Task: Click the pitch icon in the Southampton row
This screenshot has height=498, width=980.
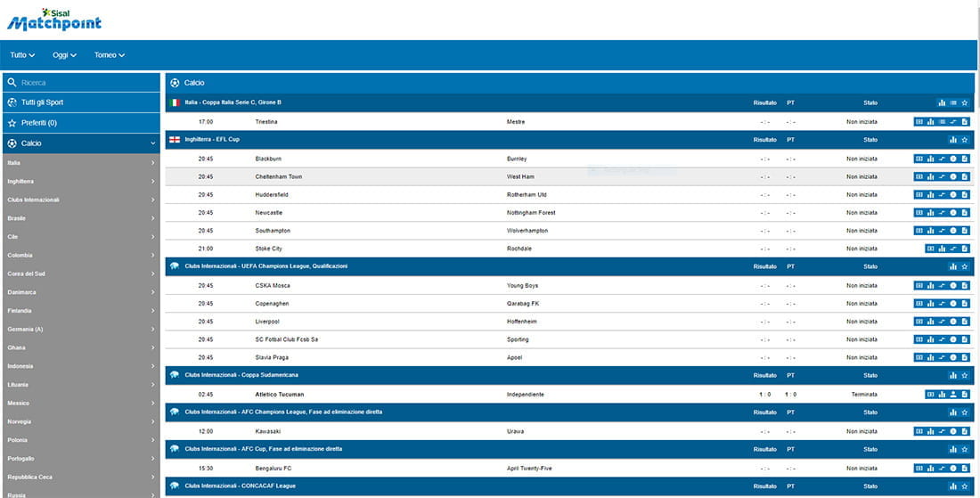Action: 919,231
